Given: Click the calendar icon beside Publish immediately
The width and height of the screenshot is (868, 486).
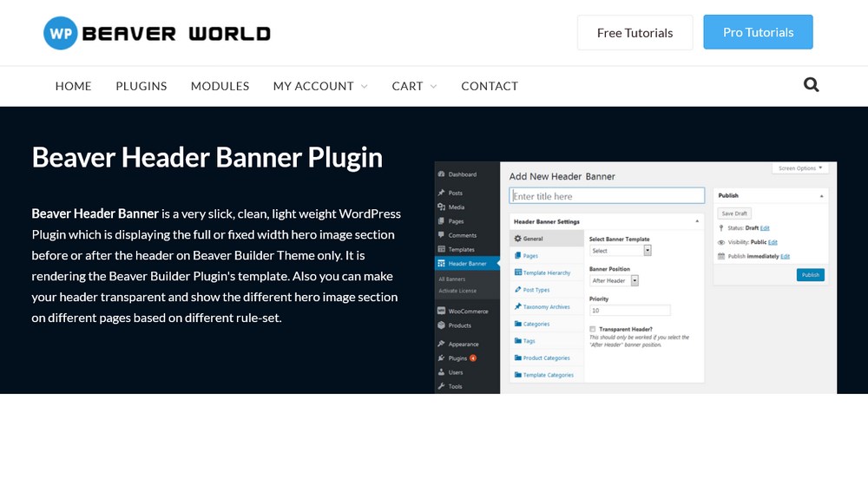Looking at the screenshot, I should point(720,256).
